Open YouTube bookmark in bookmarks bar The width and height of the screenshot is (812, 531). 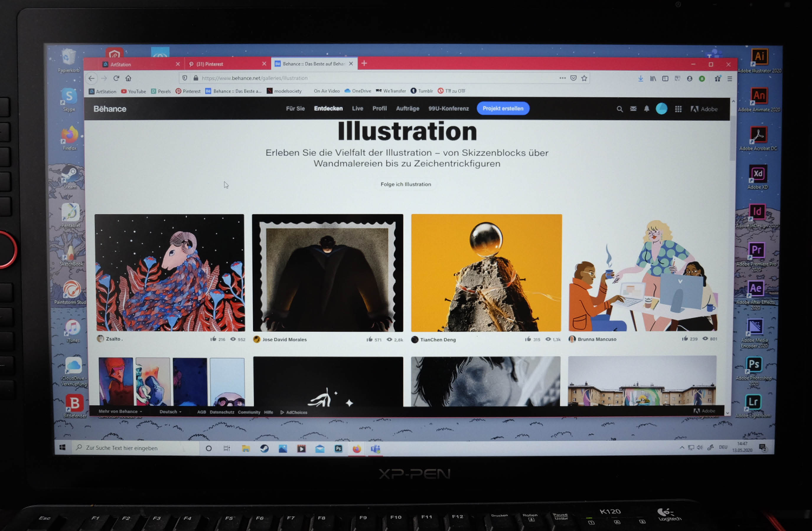133,91
